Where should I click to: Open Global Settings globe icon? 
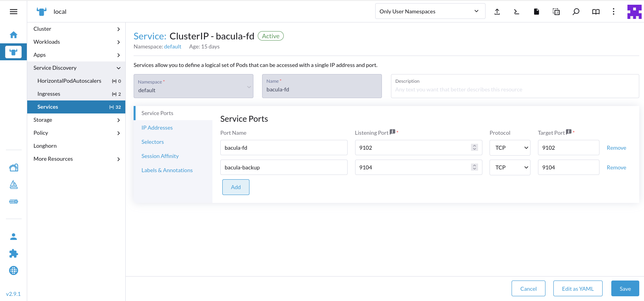(13, 270)
